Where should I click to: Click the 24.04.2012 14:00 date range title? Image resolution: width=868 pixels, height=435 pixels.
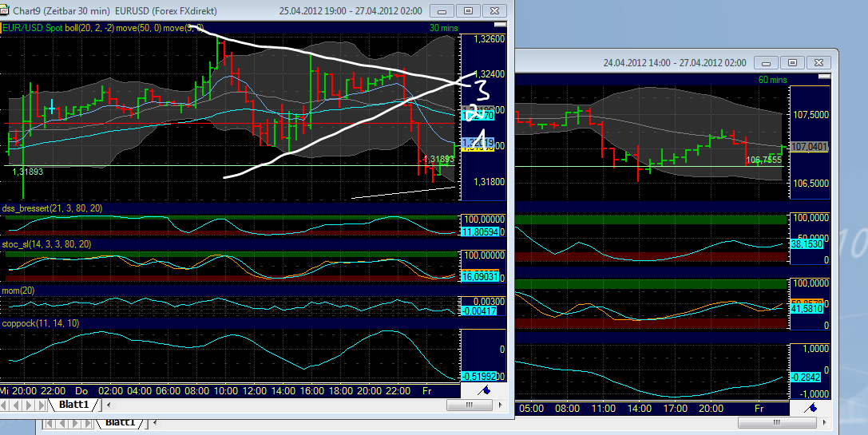(x=675, y=63)
